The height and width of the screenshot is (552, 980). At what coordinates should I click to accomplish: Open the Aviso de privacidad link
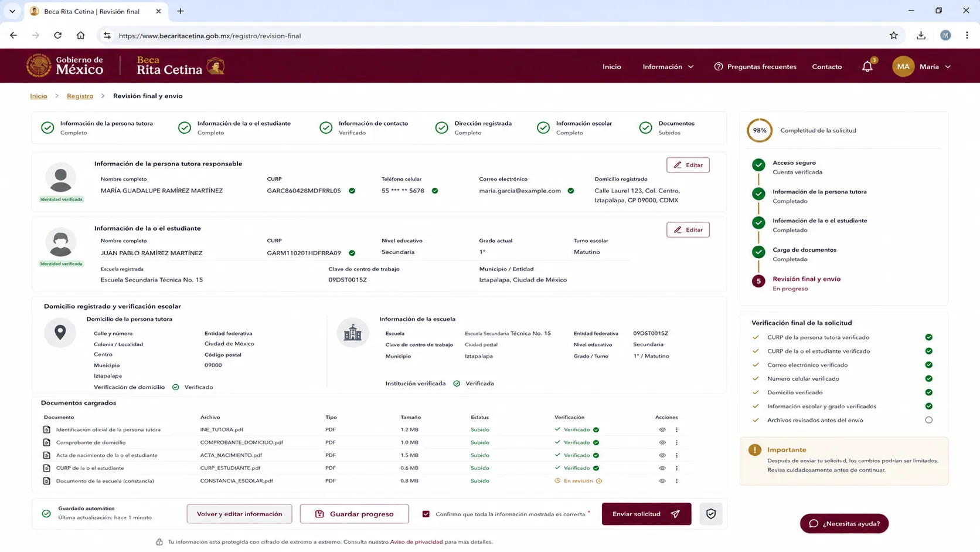[x=416, y=542]
